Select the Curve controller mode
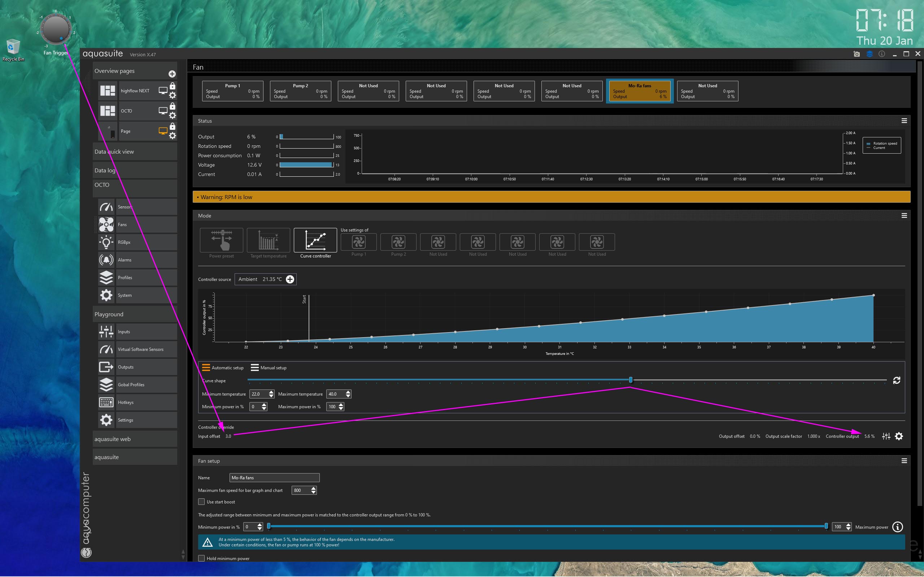924x577 pixels. pos(315,241)
